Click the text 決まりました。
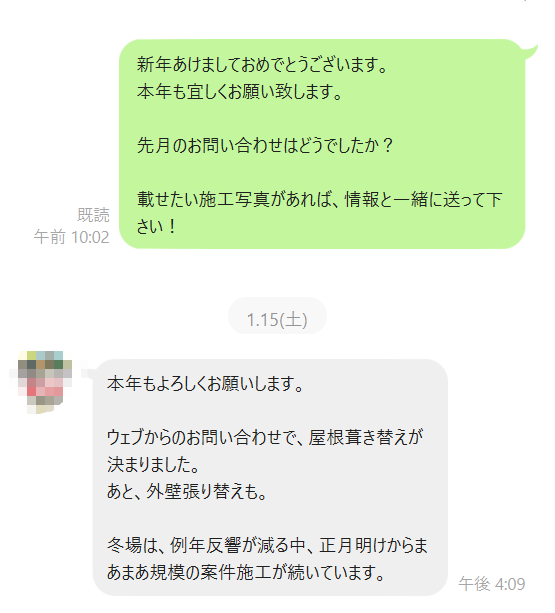555x613 pixels. 153,464
